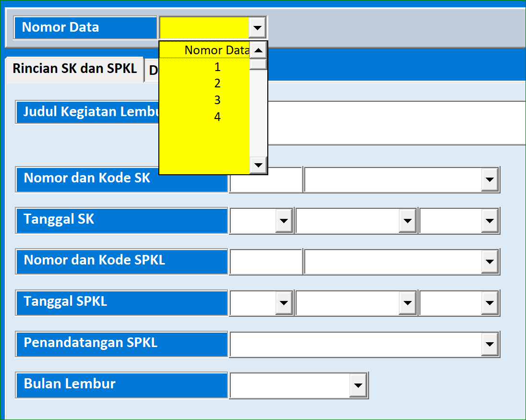Click the Nomor dan Kode SPKL input field

(265, 262)
